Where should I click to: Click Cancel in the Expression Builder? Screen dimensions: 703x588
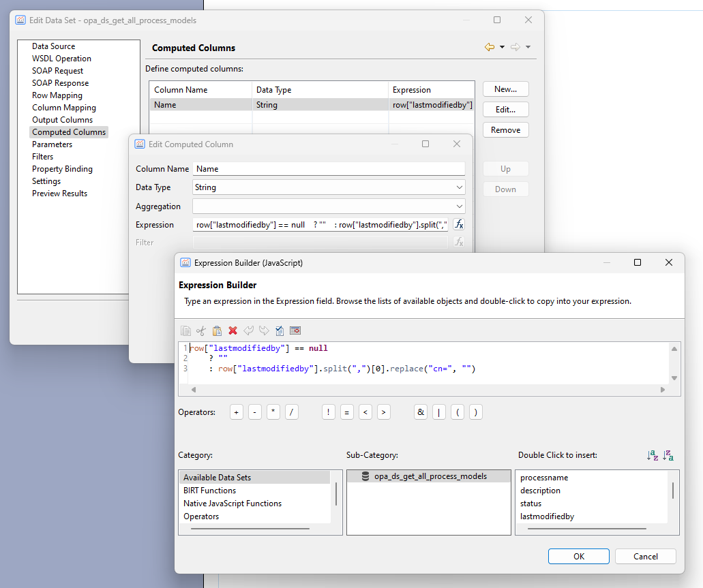[x=646, y=556]
